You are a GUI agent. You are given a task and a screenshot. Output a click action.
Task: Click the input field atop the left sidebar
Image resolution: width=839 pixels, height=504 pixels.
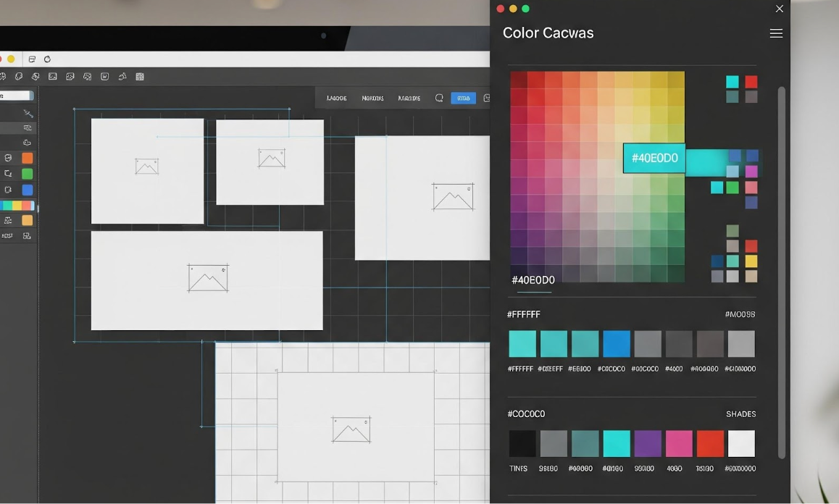click(16, 96)
